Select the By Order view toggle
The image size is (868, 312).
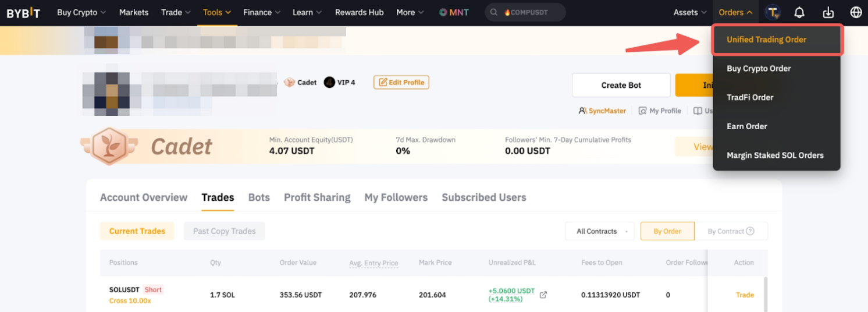tap(667, 231)
